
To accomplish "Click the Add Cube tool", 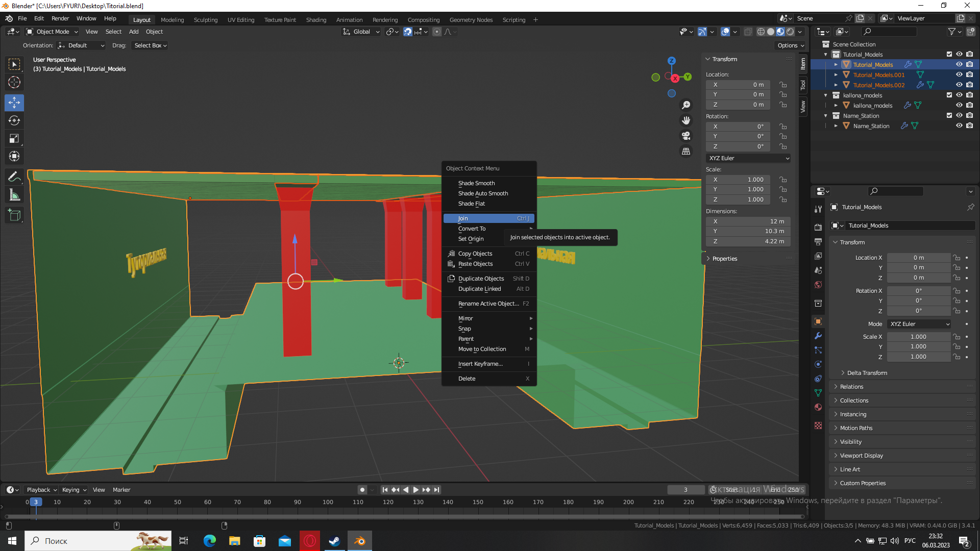I will click(14, 215).
